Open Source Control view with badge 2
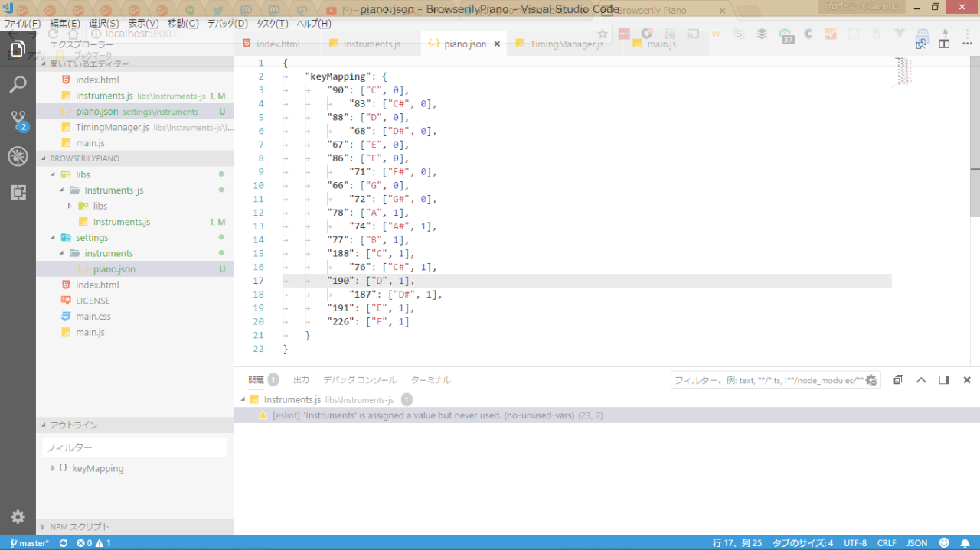The width and height of the screenshot is (980, 550). click(18, 120)
